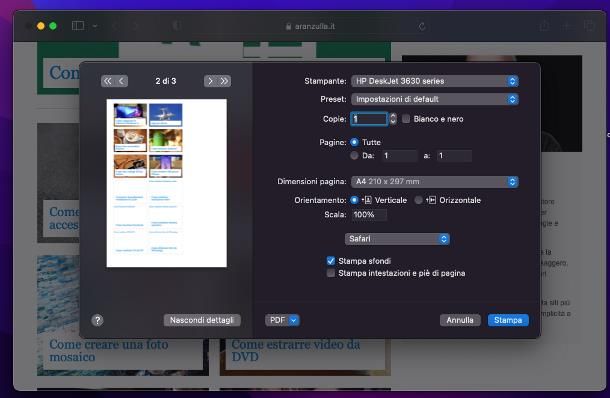Click Annulla to cancel printing
This screenshot has height=398, width=610.
tap(460, 320)
